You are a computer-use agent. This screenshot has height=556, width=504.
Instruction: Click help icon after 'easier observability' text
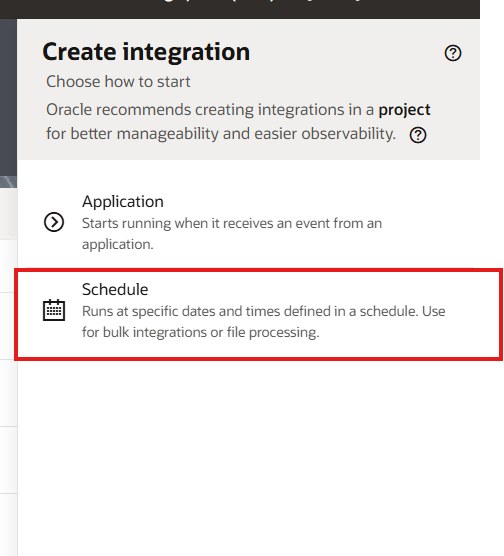[418, 135]
